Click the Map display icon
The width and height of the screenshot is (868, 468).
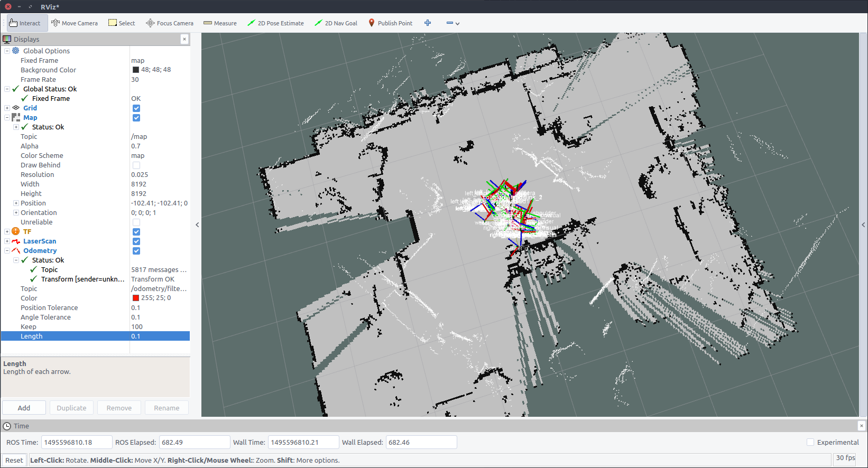click(x=16, y=117)
